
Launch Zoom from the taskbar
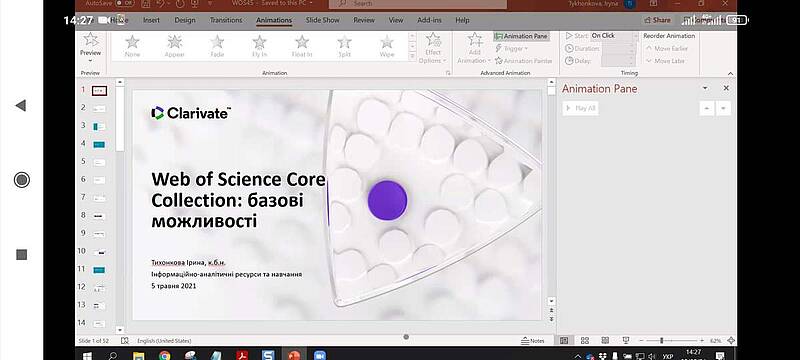point(320,355)
